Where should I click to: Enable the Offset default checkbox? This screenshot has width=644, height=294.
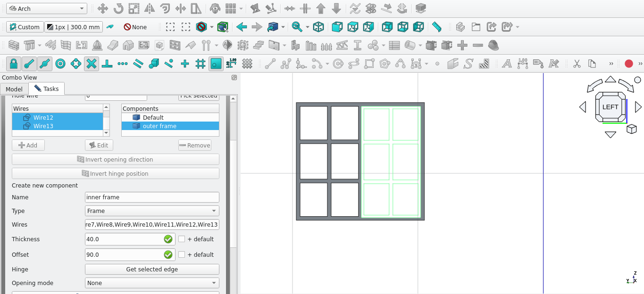click(x=182, y=255)
